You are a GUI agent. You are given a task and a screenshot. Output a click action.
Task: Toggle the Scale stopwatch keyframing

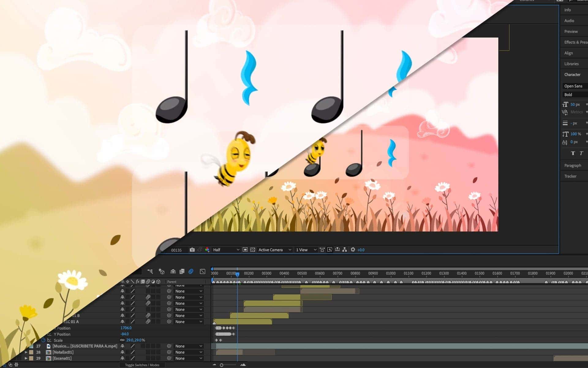click(x=43, y=340)
